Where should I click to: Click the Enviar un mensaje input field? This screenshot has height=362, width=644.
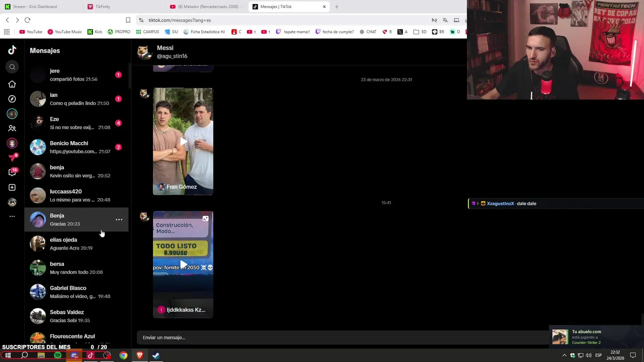click(x=342, y=337)
